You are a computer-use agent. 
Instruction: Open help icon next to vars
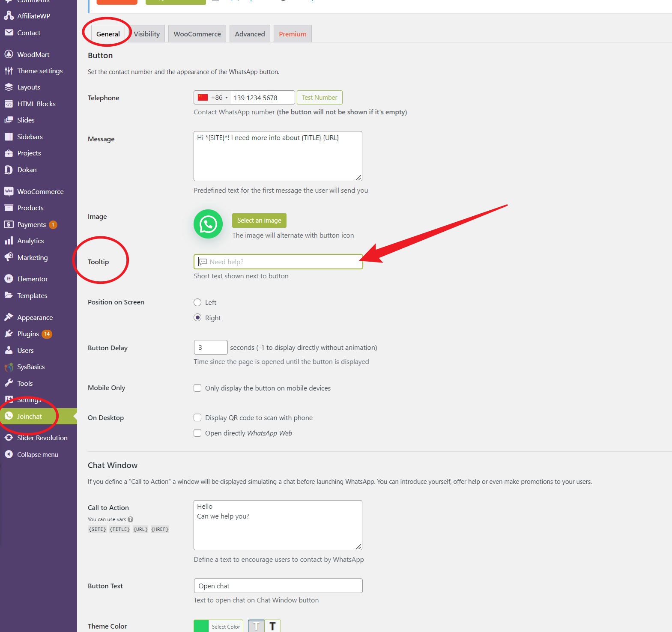(131, 519)
